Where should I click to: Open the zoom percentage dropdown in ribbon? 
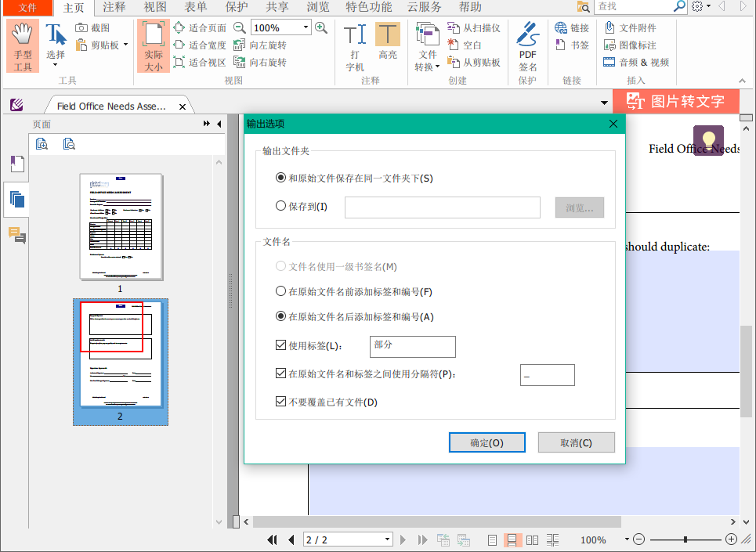point(306,27)
